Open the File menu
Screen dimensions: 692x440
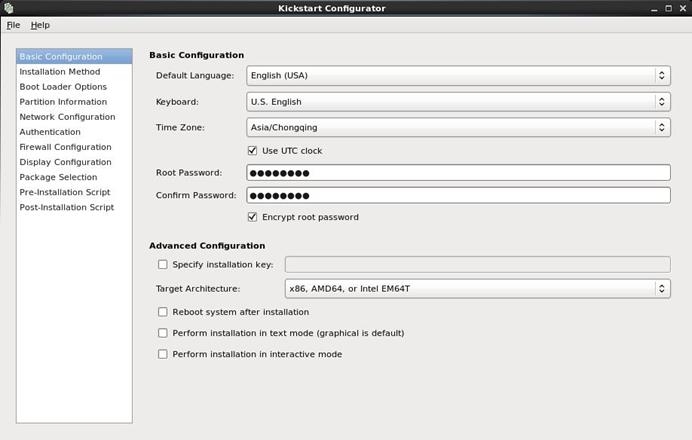click(x=13, y=25)
